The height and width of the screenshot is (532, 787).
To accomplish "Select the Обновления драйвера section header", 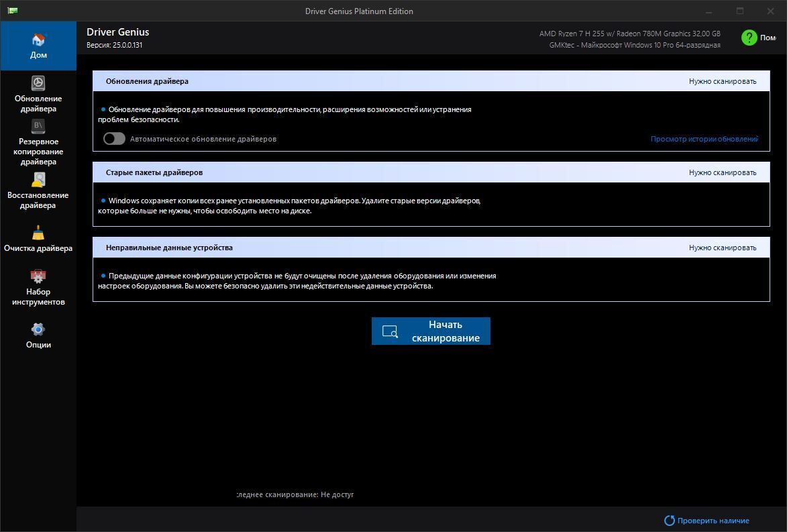I will click(147, 81).
